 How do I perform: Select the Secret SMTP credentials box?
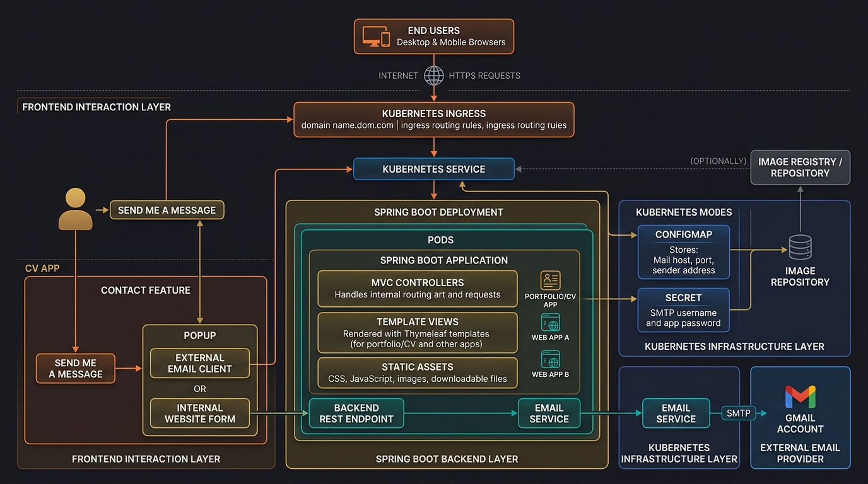pos(683,310)
